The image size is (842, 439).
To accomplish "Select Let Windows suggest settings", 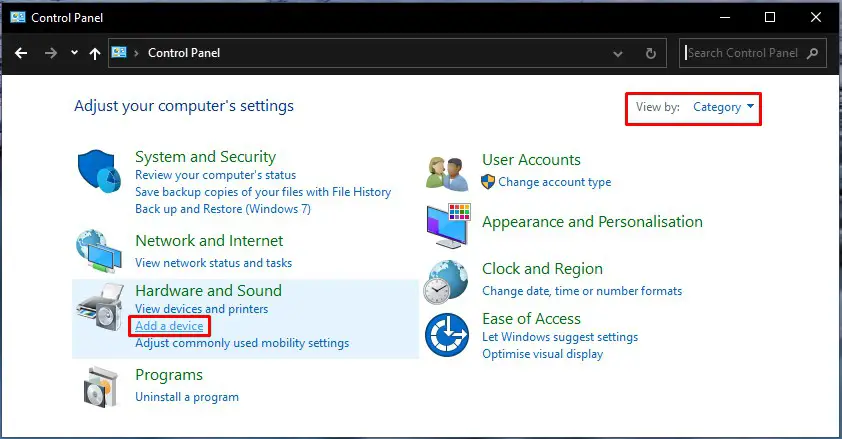I will click(x=560, y=337).
